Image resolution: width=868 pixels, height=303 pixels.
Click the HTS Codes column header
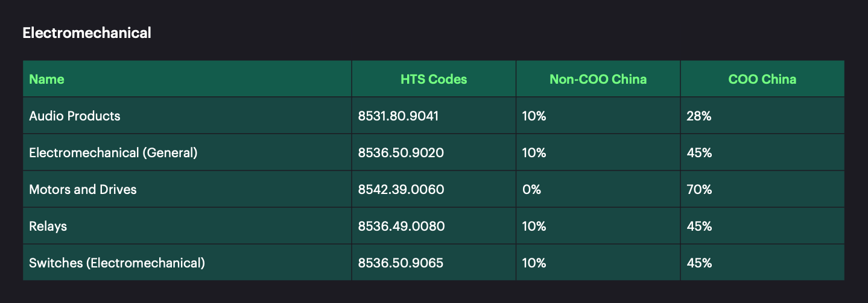[x=434, y=79]
